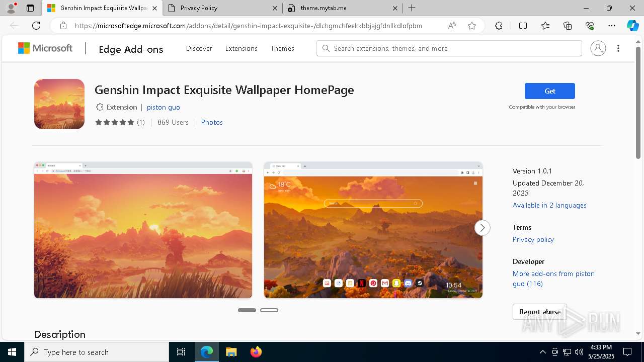
Task: Toggle Split screen icon
Action: (x=523, y=26)
